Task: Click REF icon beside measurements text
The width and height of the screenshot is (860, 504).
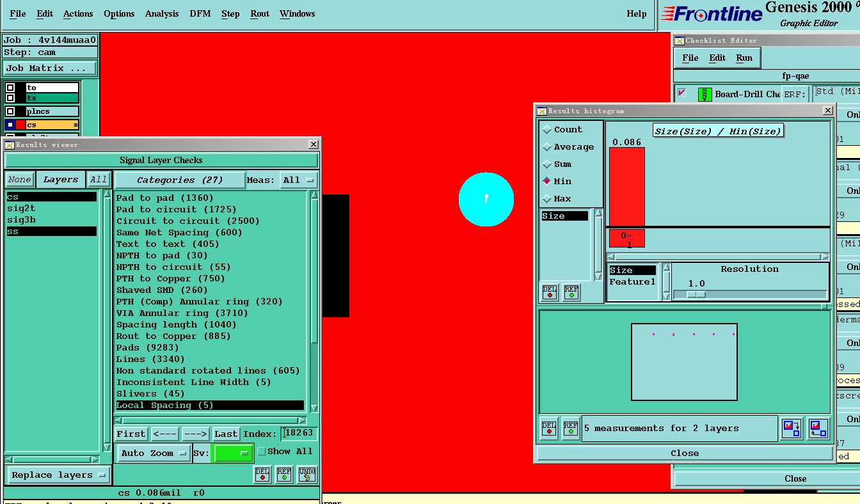Action: pyautogui.click(x=571, y=429)
